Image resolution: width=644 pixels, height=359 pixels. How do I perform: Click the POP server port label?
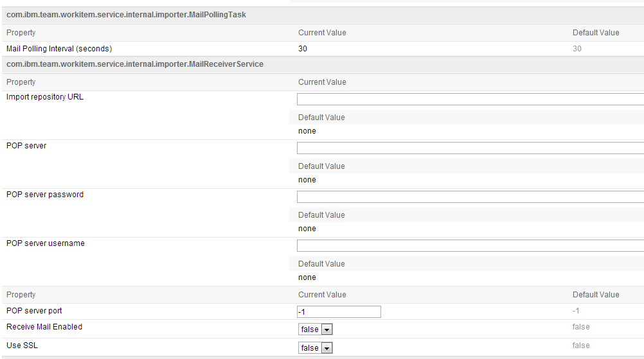pyautogui.click(x=34, y=311)
